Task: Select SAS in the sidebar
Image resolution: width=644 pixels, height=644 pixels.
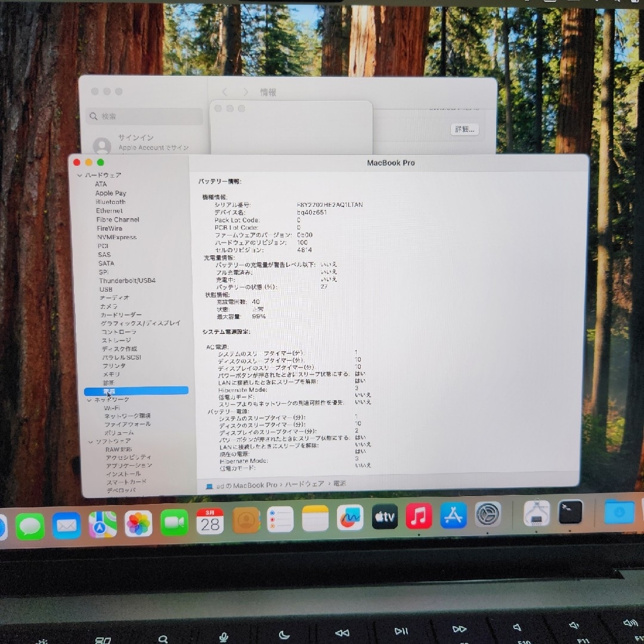Action: point(104,255)
